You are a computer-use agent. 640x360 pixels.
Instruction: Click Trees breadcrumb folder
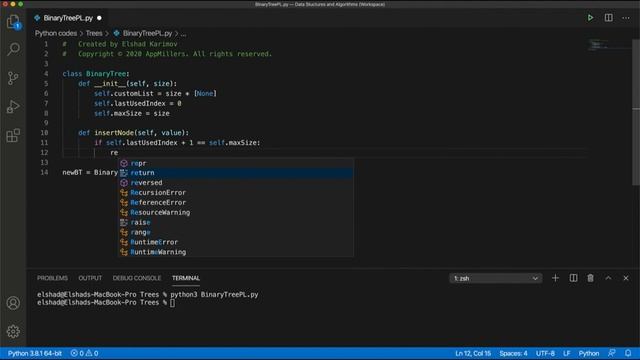click(x=94, y=33)
